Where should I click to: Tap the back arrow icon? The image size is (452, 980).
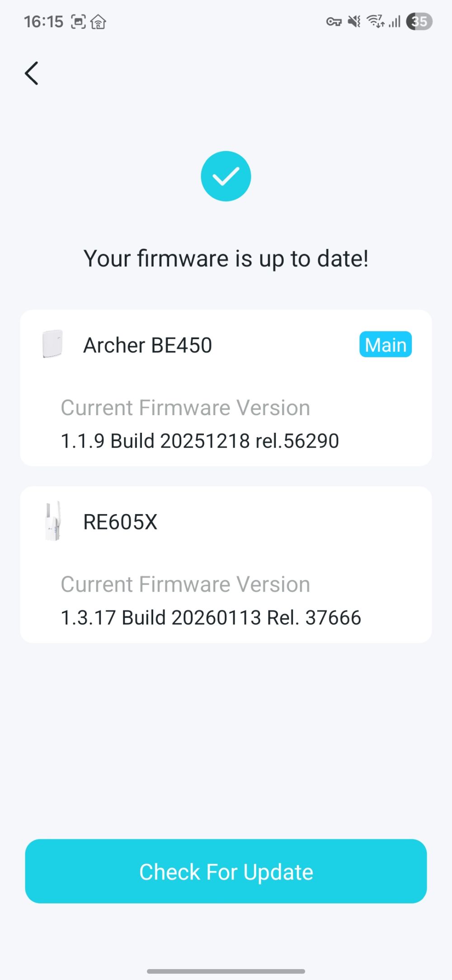tap(32, 73)
